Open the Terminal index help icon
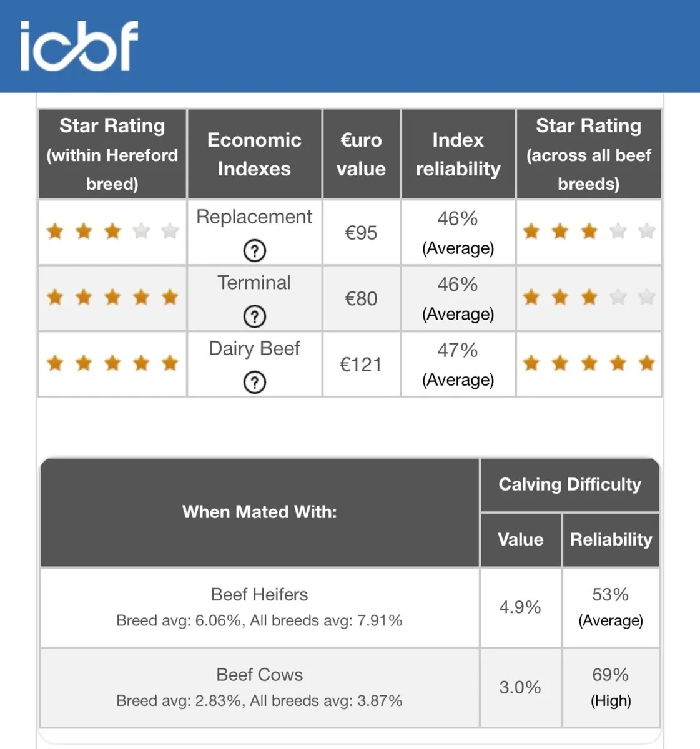 coord(254,316)
